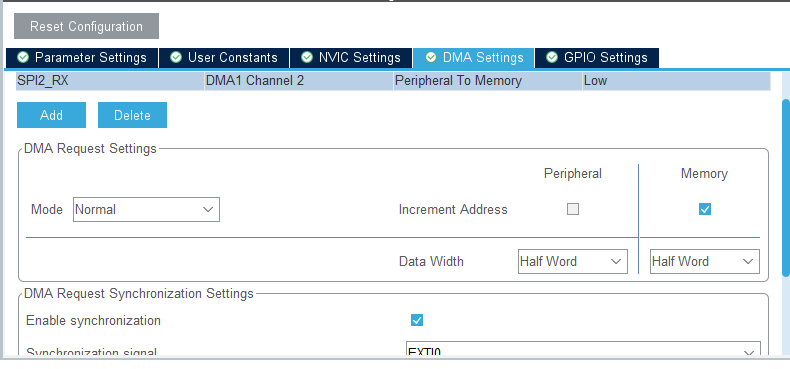Image resolution: width=790 pixels, height=369 pixels.
Task: Click the vertical scrollbar on the right
Action: pyautogui.click(x=785, y=188)
